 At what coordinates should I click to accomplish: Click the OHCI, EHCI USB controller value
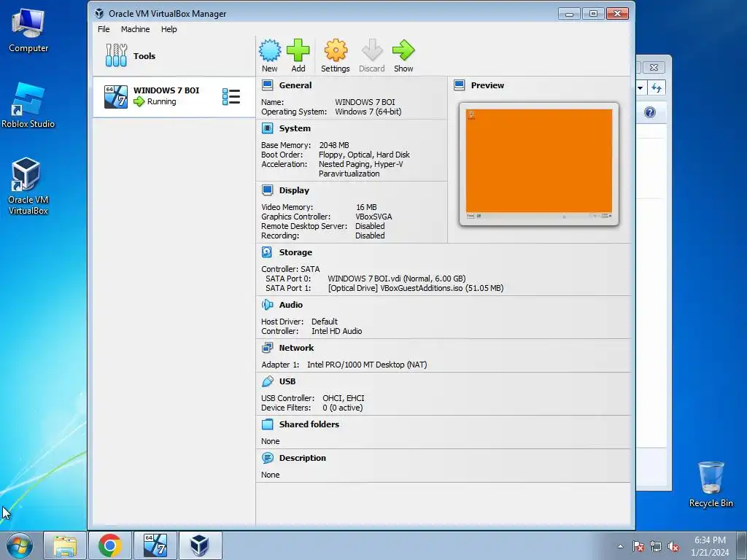click(344, 398)
